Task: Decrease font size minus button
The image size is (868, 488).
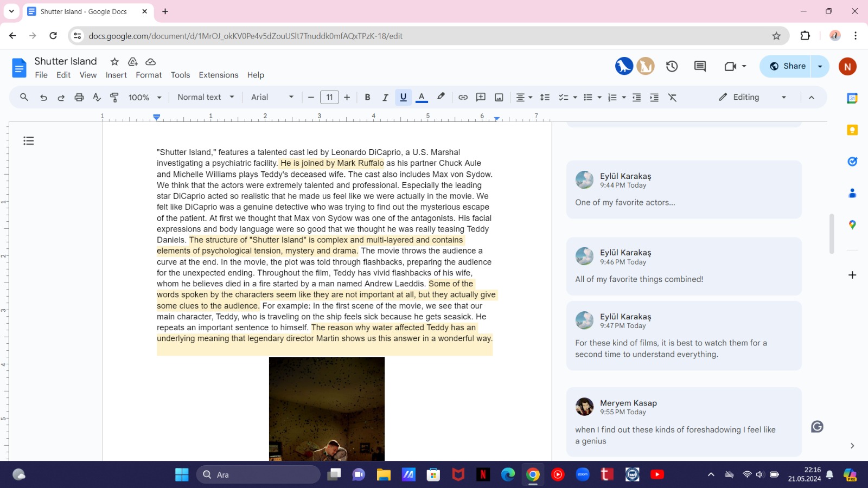Action: click(311, 98)
